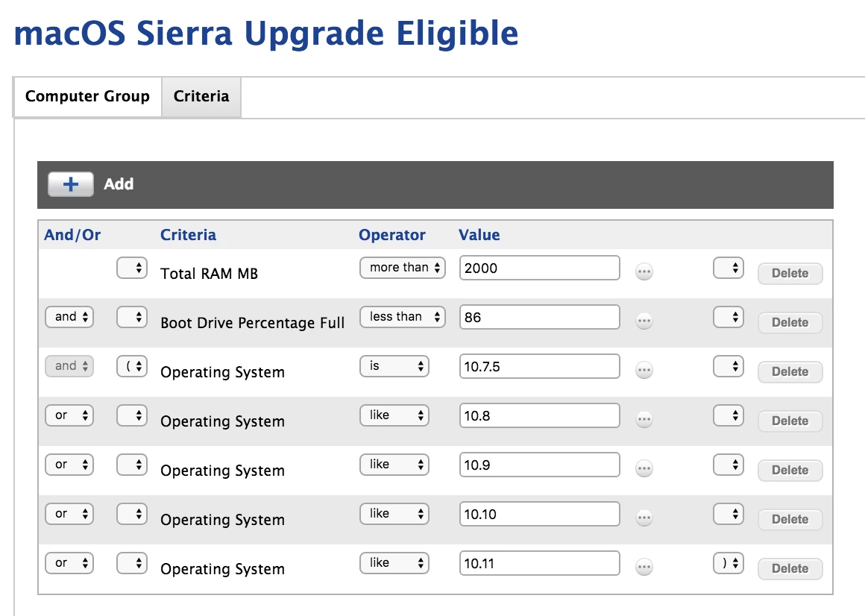Open the 'and' dropdown on Boot Drive row
The height and width of the screenshot is (616, 865).
69,317
